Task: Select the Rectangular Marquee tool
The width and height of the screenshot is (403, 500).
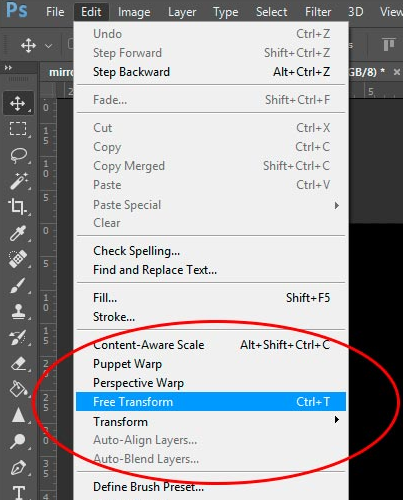Action: coord(18,129)
